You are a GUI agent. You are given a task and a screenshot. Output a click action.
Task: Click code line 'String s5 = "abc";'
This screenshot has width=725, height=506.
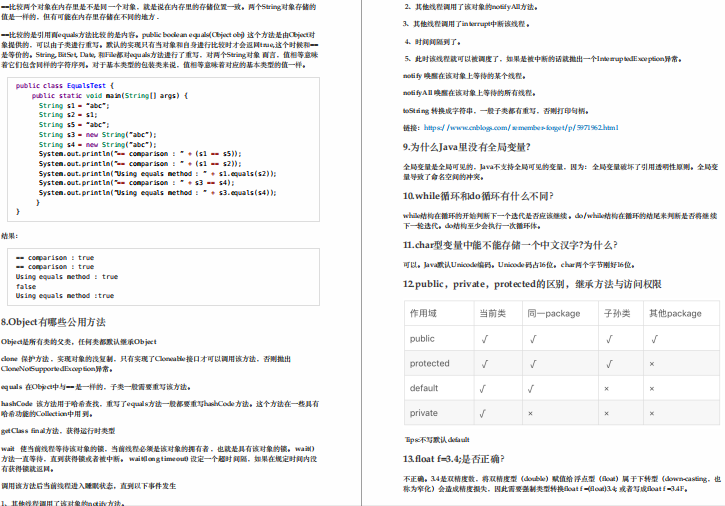pos(74,124)
